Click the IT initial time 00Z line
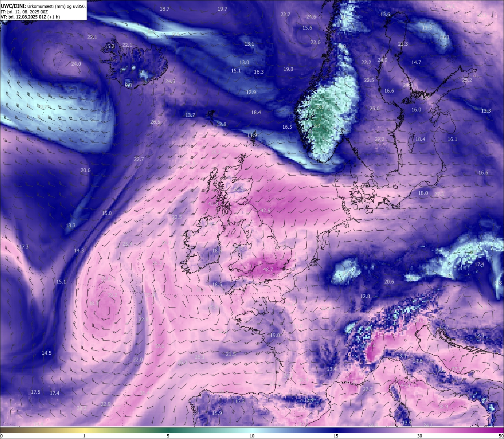 pos(24,11)
